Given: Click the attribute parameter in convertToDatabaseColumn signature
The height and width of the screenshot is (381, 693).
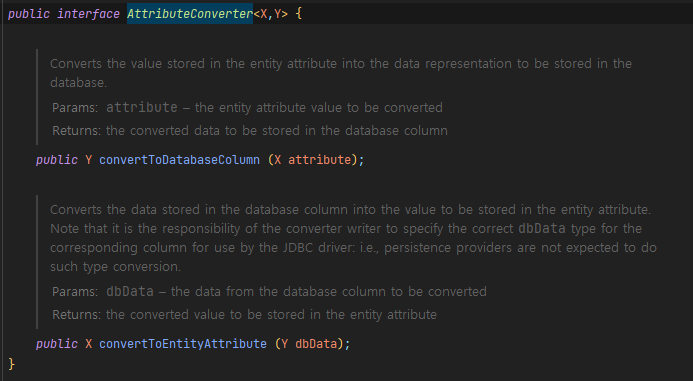Looking at the screenshot, I should pos(320,160).
